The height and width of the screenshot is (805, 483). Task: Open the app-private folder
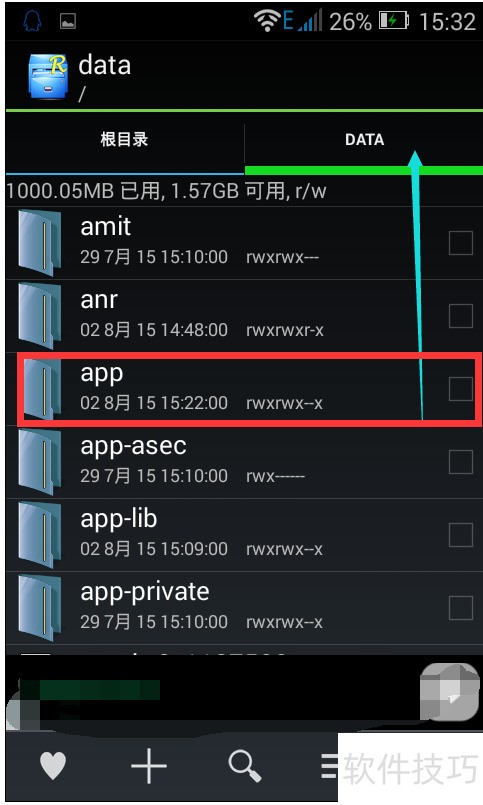[x=244, y=608]
